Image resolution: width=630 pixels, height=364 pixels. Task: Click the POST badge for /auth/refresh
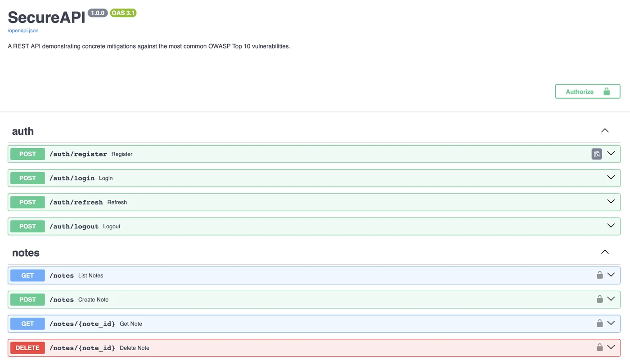click(27, 202)
